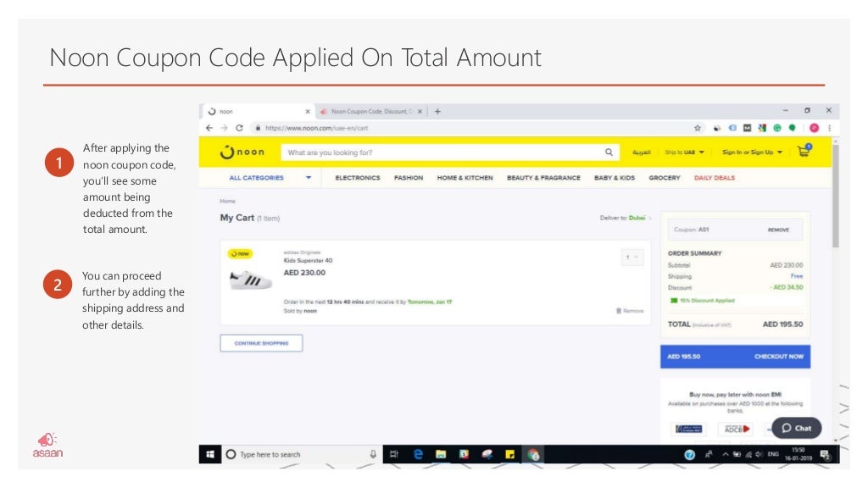Close the noon tab

coord(308,111)
